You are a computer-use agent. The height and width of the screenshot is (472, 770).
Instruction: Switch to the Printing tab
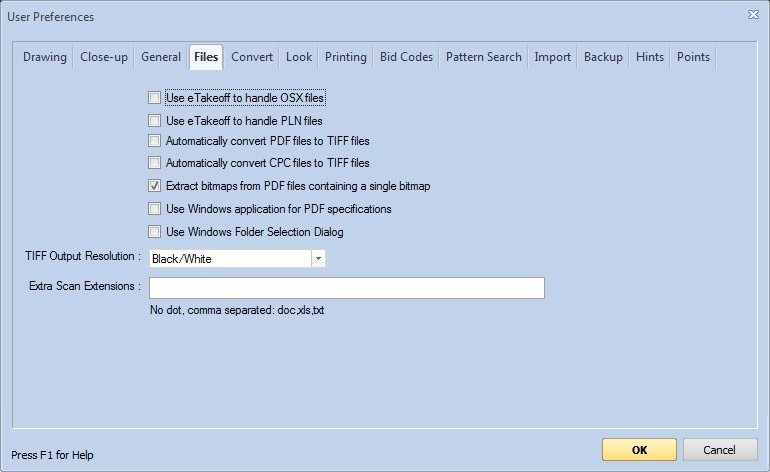[346, 57]
